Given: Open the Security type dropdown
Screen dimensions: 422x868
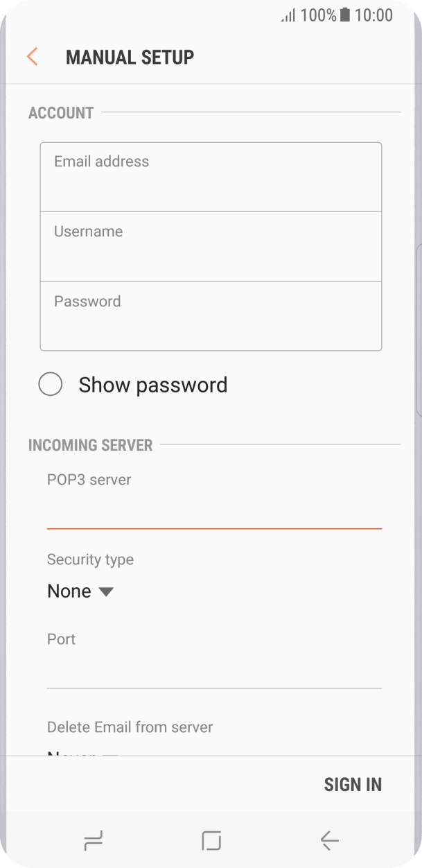Looking at the screenshot, I should coord(81,591).
